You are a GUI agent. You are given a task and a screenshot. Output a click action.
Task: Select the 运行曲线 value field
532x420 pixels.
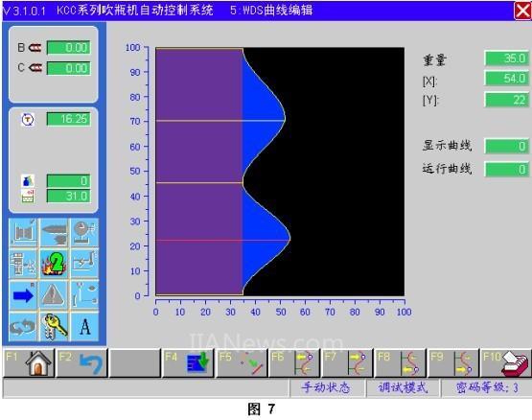pyautogui.click(x=506, y=169)
